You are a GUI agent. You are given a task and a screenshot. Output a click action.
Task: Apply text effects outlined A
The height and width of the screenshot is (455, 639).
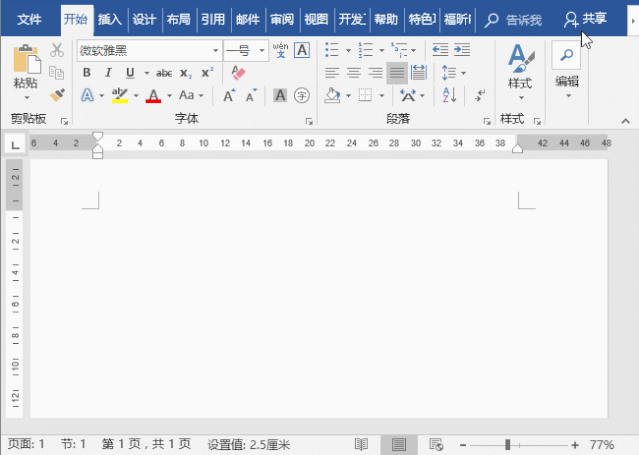click(87, 95)
